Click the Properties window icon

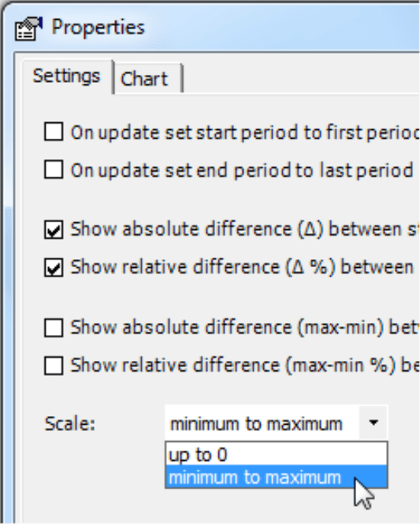point(28,28)
